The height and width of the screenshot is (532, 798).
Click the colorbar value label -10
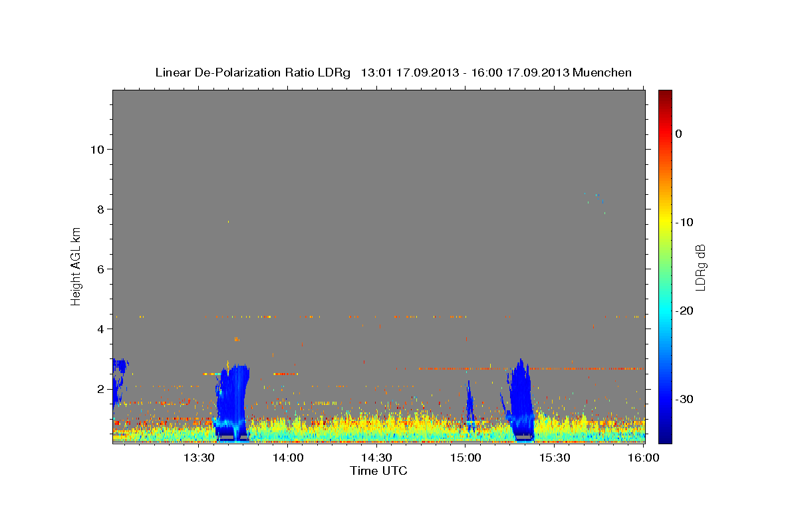[684, 222]
